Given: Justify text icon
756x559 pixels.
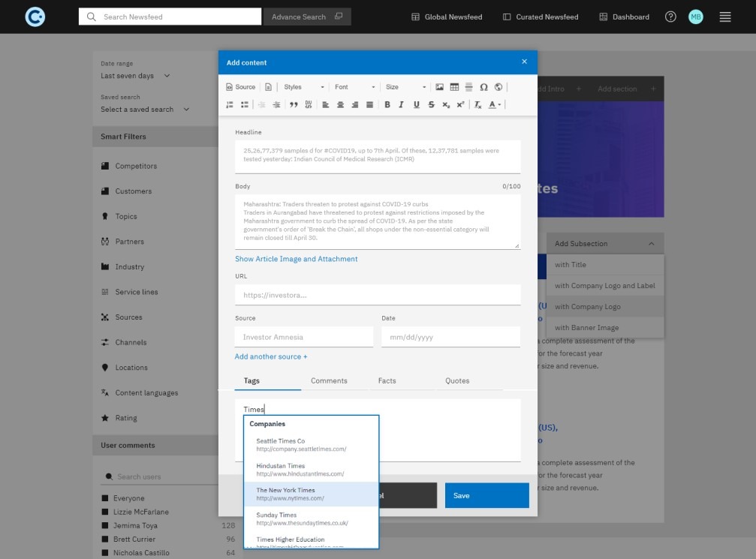Looking at the screenshot, I should point(369,104).
